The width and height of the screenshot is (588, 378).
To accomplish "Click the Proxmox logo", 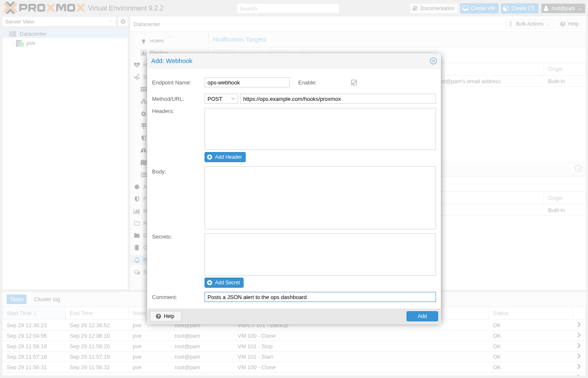I will point(44,8).
